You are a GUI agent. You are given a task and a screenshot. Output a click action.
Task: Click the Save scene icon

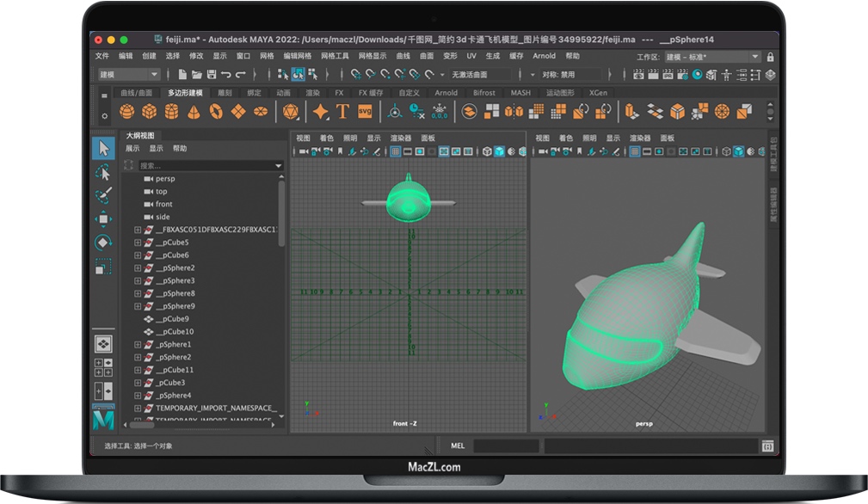(212, 75)
